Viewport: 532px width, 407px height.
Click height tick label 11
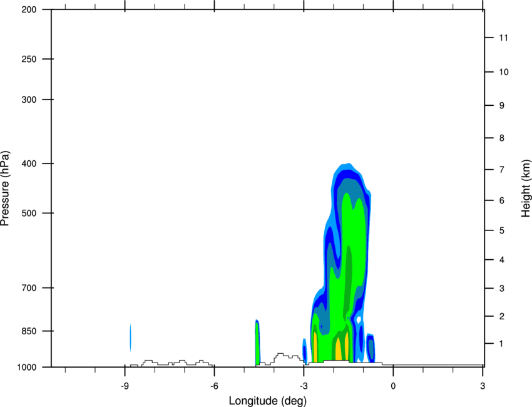pyautogui.click(x=503, y=38)
